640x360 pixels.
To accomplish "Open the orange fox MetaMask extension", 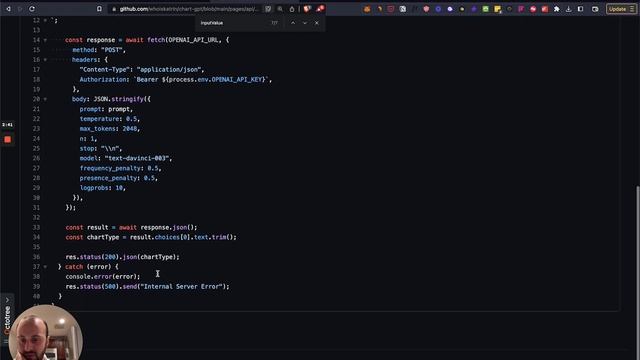I will tap(367, 9).
